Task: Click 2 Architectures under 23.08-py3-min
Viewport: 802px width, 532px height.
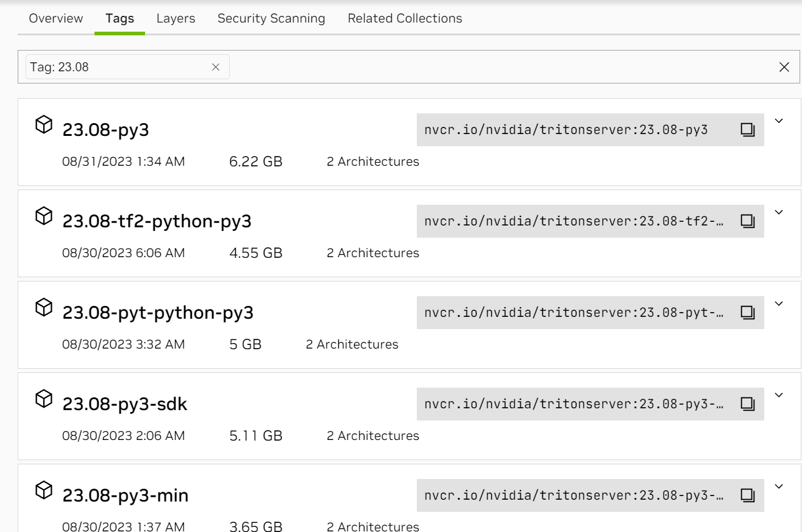Action: (x=373, y=527)
